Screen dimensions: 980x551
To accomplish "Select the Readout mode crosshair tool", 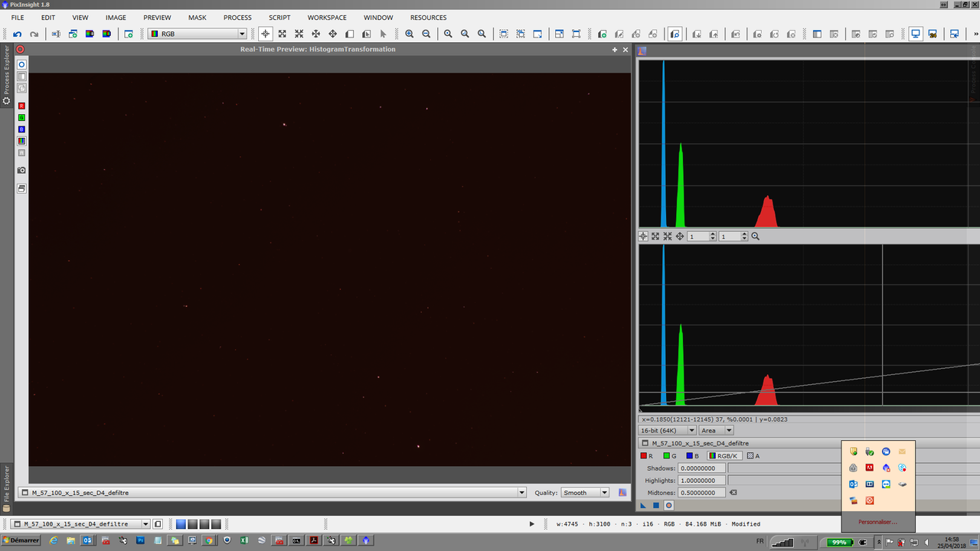I will 265,34.
